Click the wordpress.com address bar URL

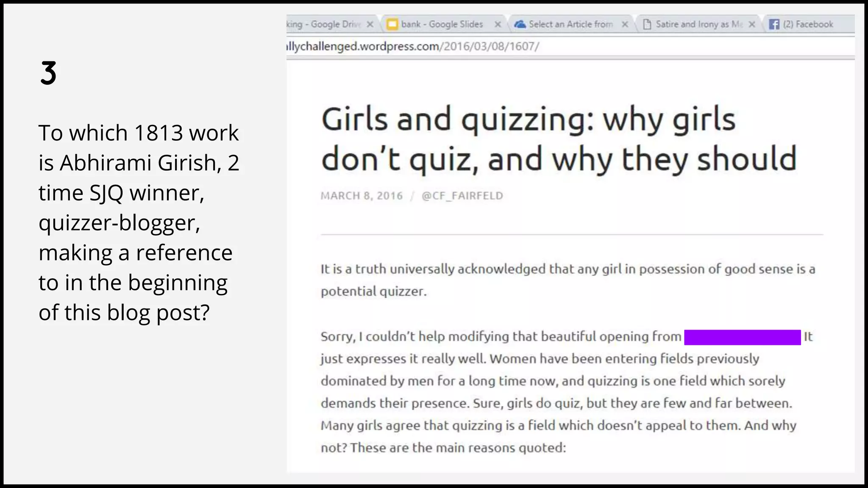413,46
